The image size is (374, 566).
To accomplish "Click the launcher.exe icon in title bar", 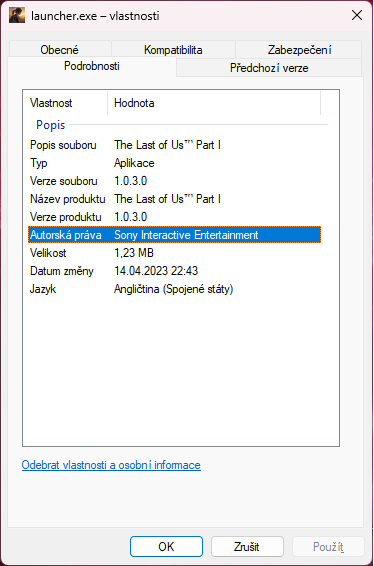I will [x=17, y=16].
